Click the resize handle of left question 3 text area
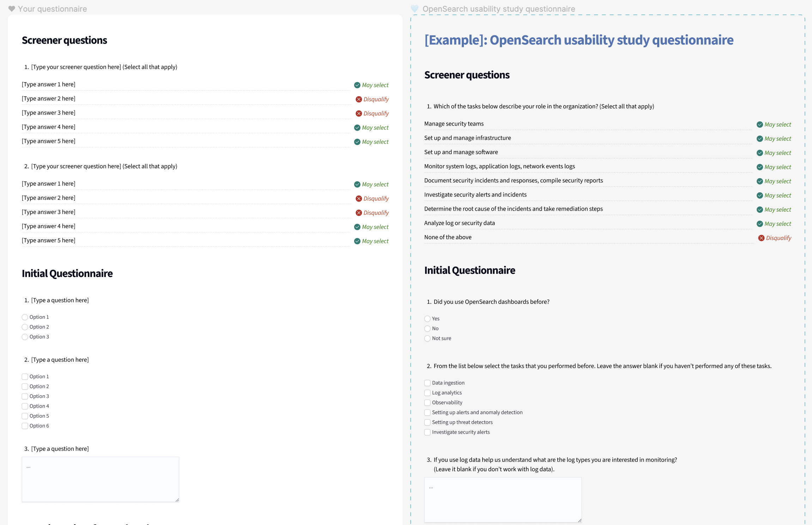This screenshot has width=812, height=525. point(177,500)
